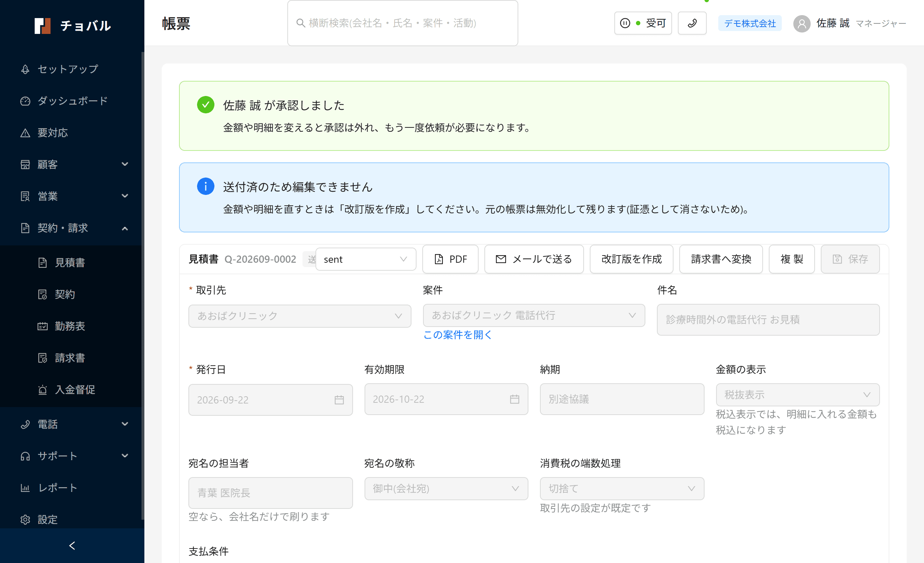Click the phone dial button in header
Viewport: 924px width, 563px height.
pyautogui.click(x=692, y=23)
